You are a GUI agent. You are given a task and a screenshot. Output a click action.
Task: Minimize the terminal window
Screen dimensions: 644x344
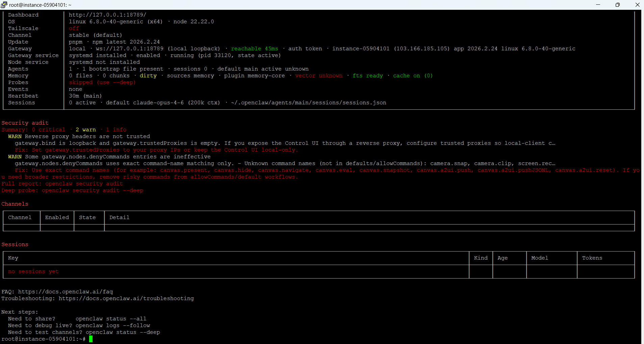coord(598,5)
